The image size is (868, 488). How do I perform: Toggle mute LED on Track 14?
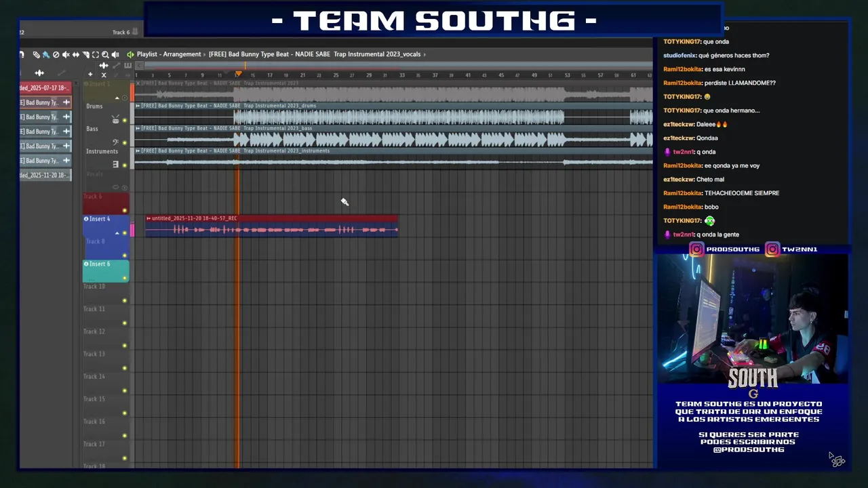coord(125,390)
